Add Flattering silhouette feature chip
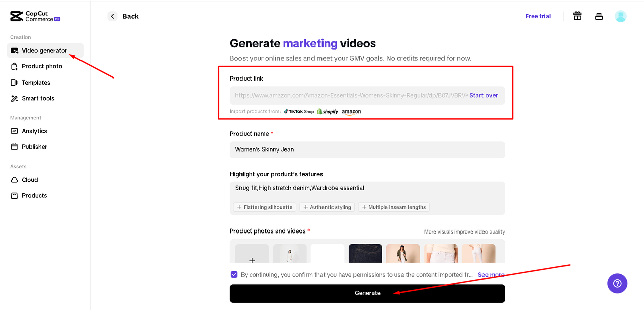Viewport: 644px width, 310px height. (265, 207)
